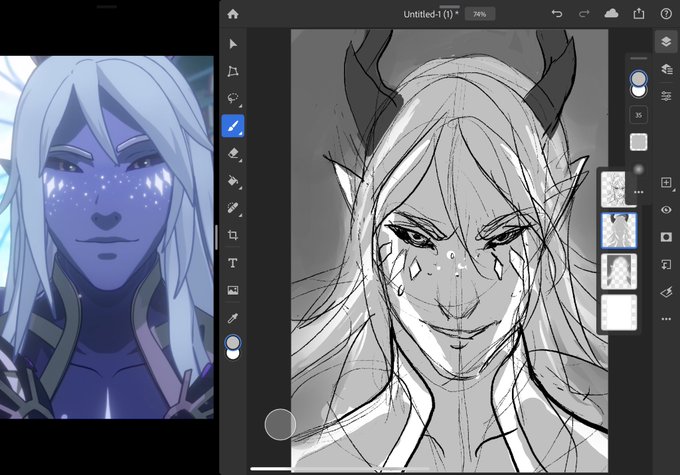This screenshot has height=475, width=680.
Task: Open the Help panel
Action: coord(666,14)
